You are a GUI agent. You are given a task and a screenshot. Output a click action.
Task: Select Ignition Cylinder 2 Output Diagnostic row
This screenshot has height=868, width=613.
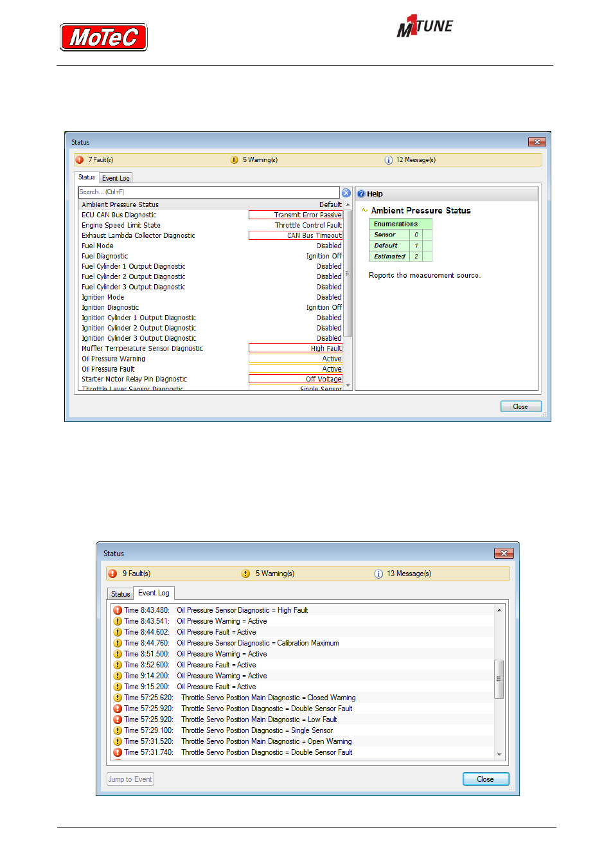pos(211,328)
